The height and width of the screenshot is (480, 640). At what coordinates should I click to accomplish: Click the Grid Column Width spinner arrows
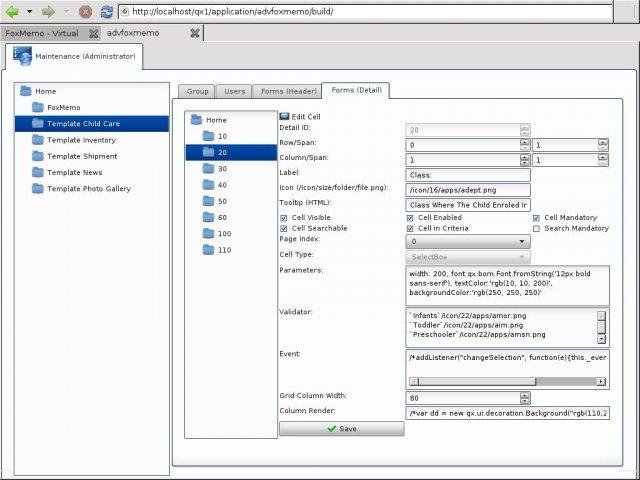coord(525,398)
